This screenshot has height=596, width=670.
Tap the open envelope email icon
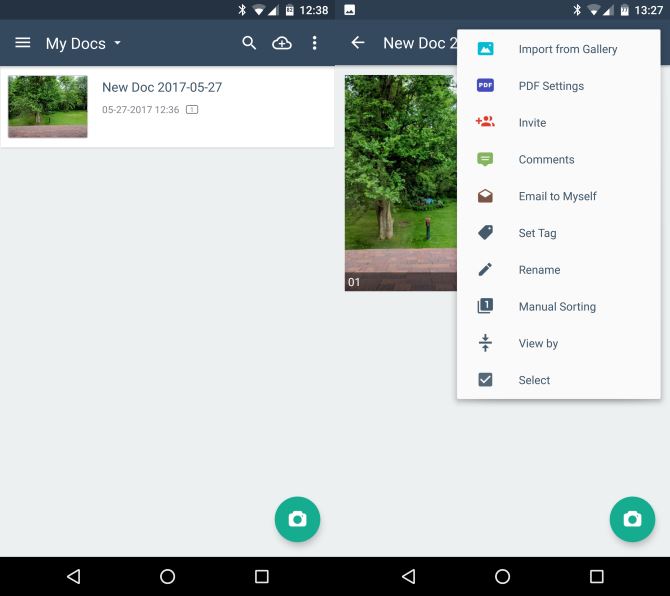(x=485, y=196)
